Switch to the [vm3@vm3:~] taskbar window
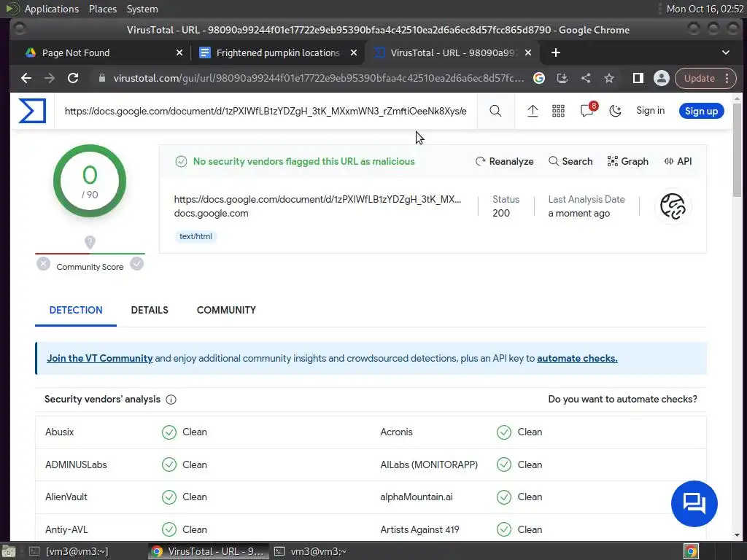Screen dimensions: 747x560 coord(69,551)
